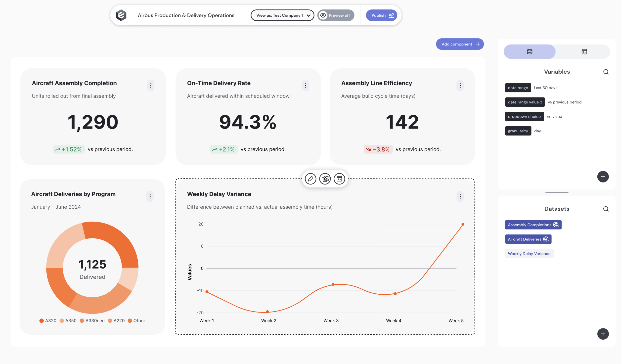Click the interaction hand icon above chart
621x364 pixels.
coord(325,179)
